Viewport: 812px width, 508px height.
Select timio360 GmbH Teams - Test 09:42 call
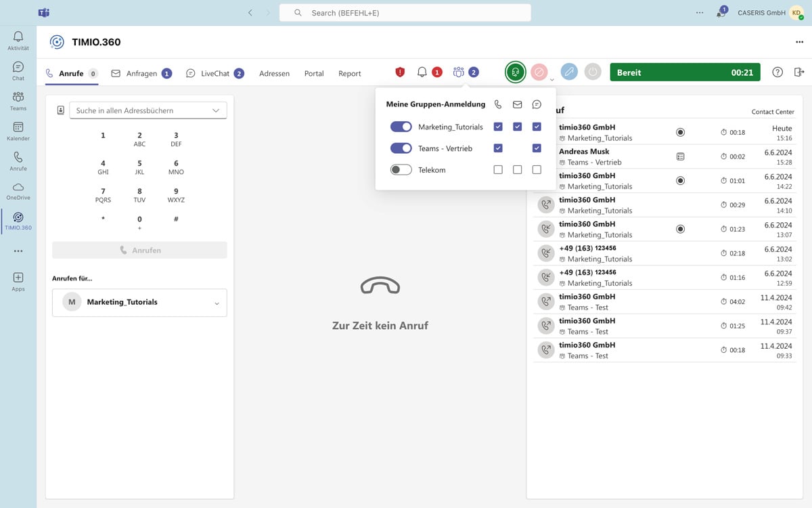tap(664, 301)
